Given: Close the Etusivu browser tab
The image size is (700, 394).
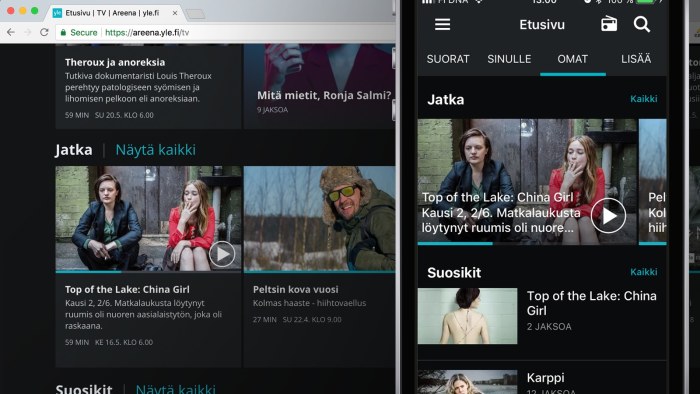Looking at the screenshot, I should click(175, 13).
